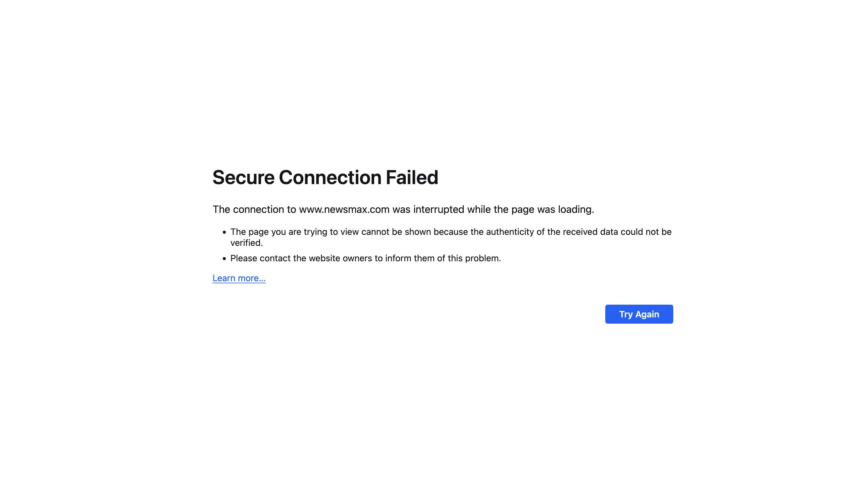Click "The connection to" at sentence start
Viewport: 868px width, 484px height.
[x=254, y=210]
